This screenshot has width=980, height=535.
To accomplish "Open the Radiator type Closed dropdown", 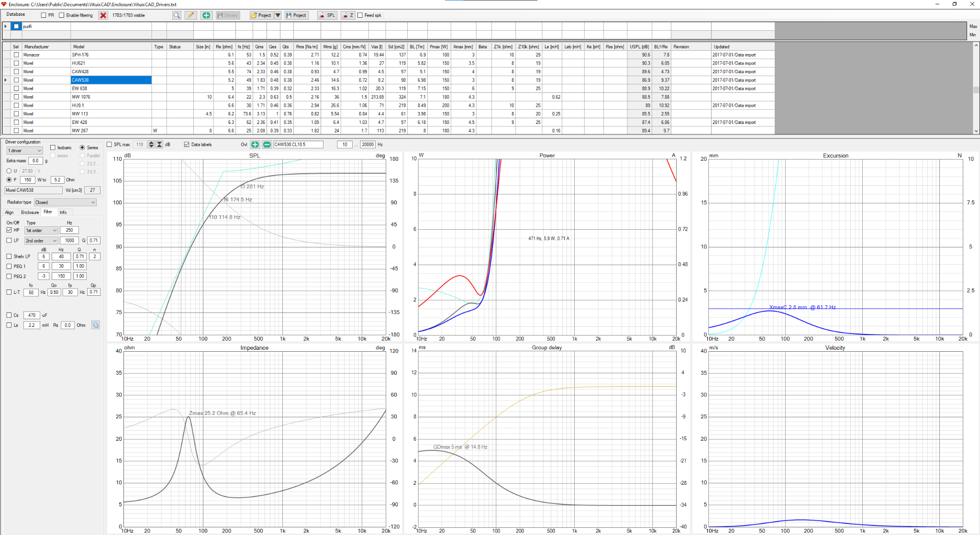I will (x=65, y=202).
